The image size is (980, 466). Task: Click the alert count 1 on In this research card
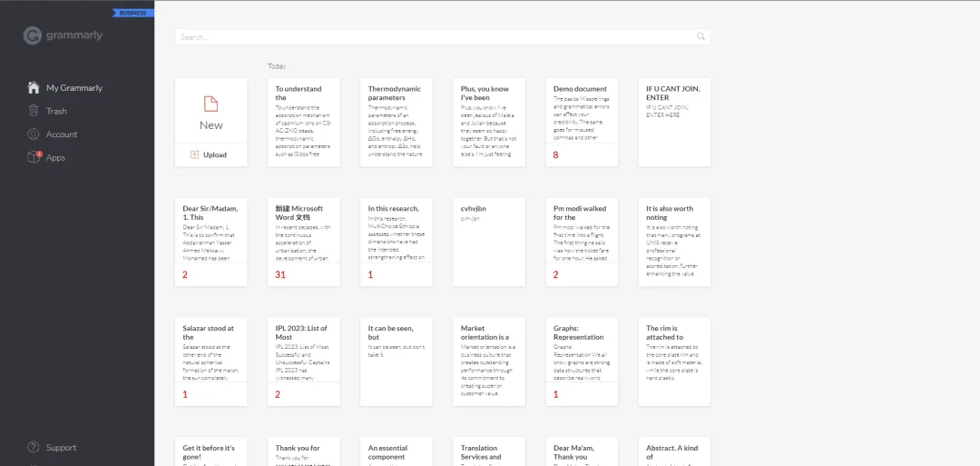(370, 274)
